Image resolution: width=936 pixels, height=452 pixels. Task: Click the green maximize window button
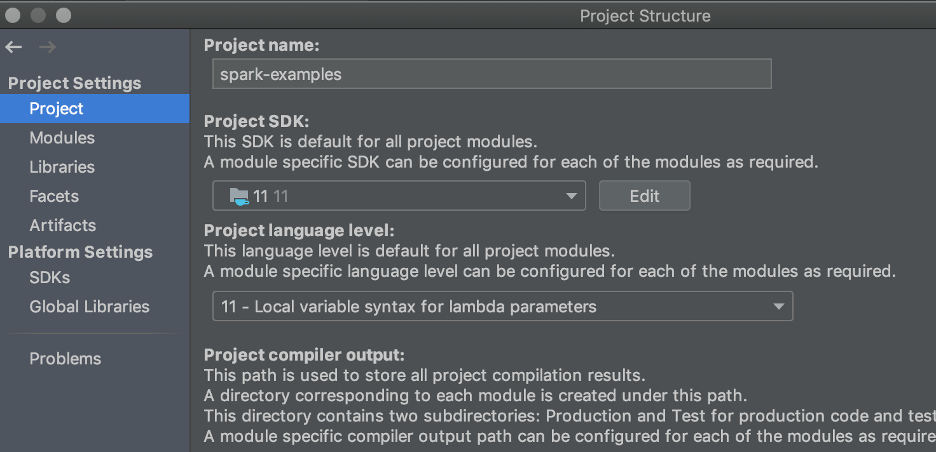(x=64, y=16)
